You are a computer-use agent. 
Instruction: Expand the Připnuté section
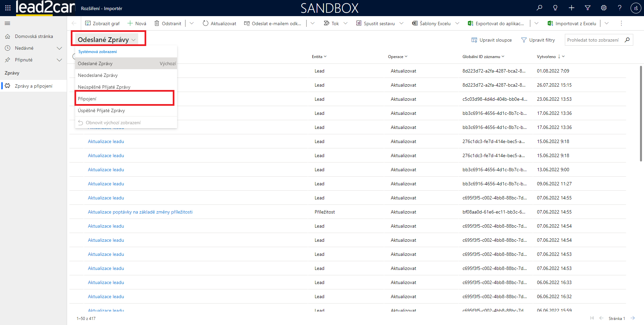pyautogui.click(x=59, y=60)
